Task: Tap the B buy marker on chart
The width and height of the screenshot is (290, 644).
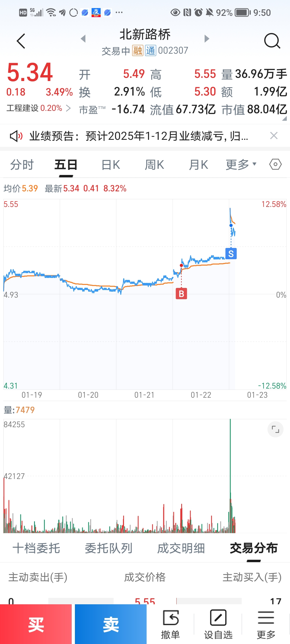Action: [181, 294]
